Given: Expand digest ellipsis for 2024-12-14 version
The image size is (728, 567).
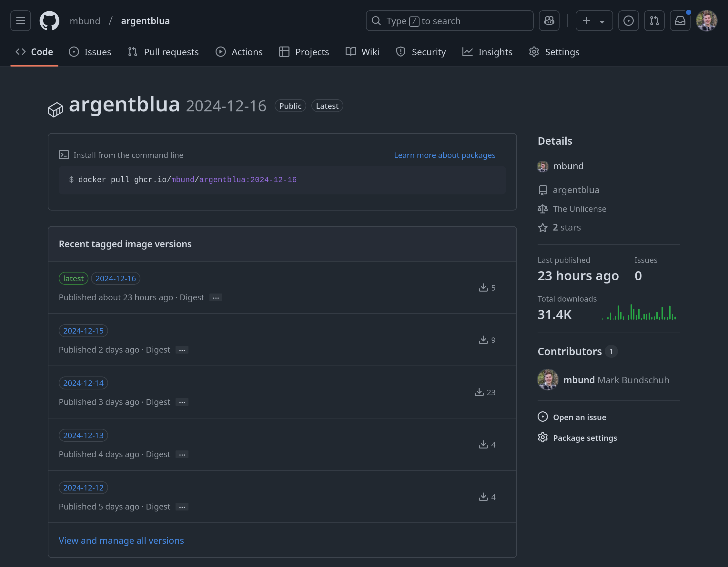Looking at the screenshot, I should (182, 402).
